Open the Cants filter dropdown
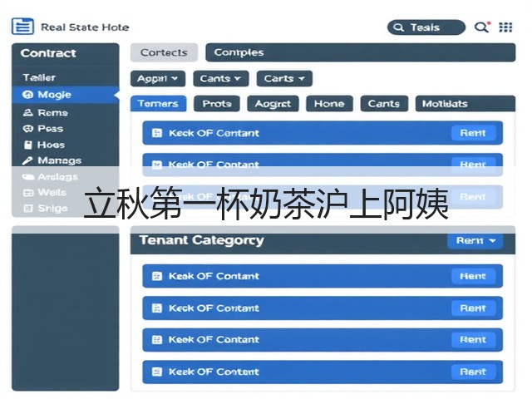532x399 pixels. [x=221, y=79]
